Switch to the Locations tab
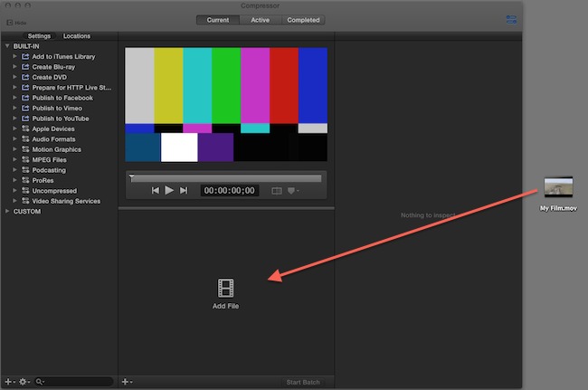This screenshot has height=390, width=588. tap(76, 35)
